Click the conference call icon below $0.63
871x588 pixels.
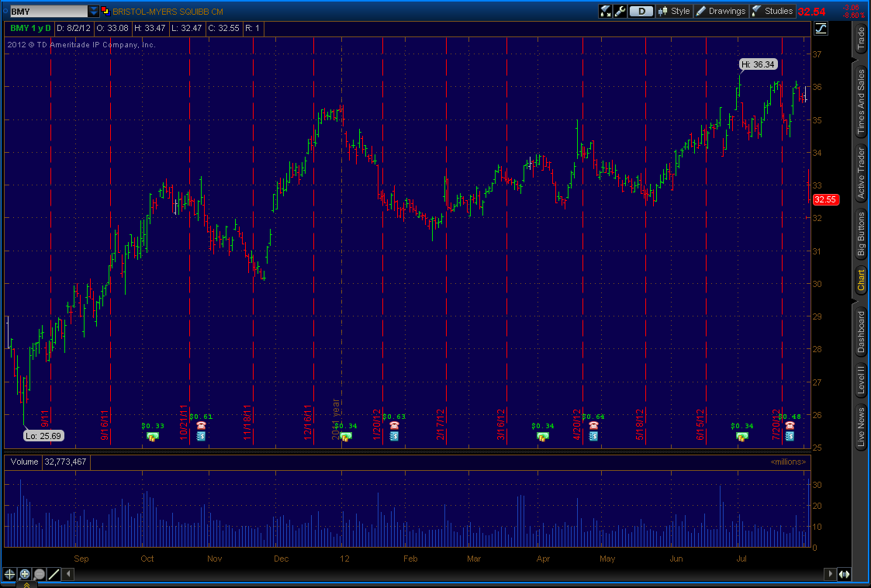(x=394, y=436)
